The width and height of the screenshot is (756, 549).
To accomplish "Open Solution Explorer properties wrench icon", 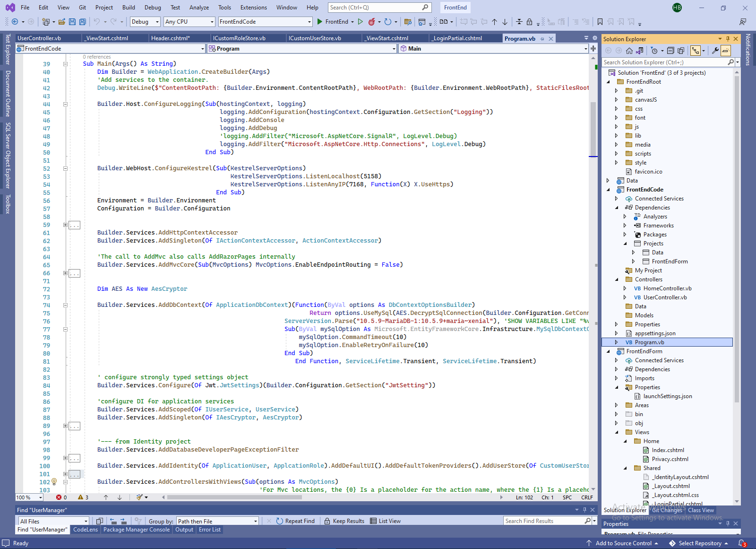I will tap(715, 51).
